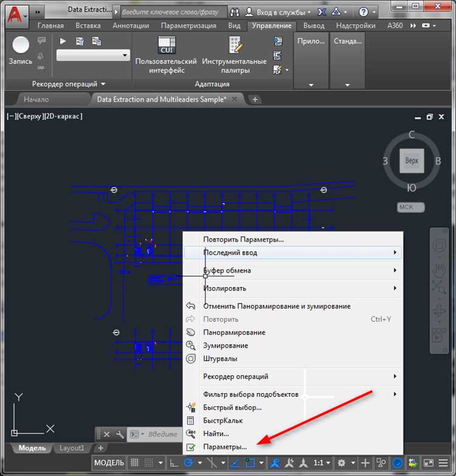Click the Верх face of ViewCube
This screenshot has height=476, width=456.
pos(412,160)
